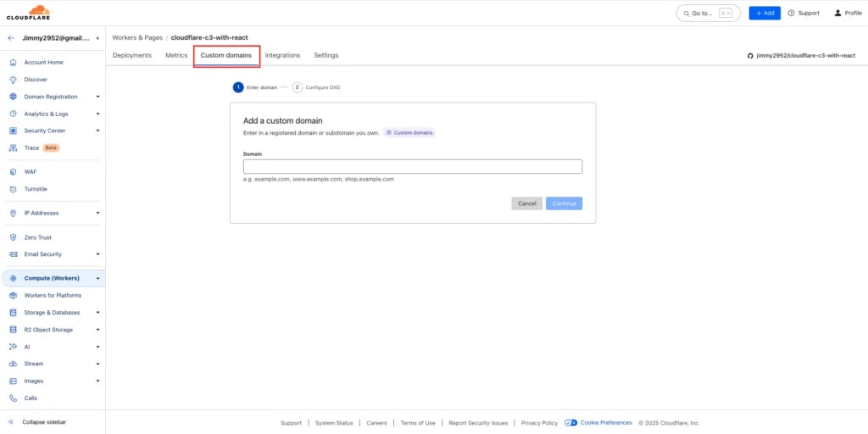This screenshot has width=868, height=434.
Task: Click the Careers footer link
Action: click(376, 423)
